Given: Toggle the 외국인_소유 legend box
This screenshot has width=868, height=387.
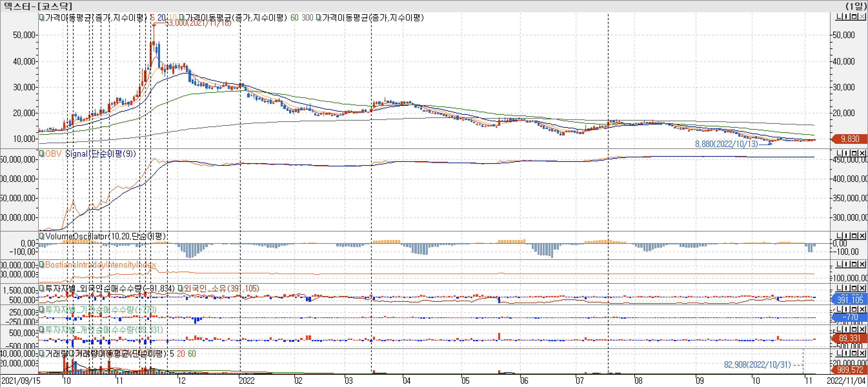Looking at the screenshot, I should tap(181, 288).
